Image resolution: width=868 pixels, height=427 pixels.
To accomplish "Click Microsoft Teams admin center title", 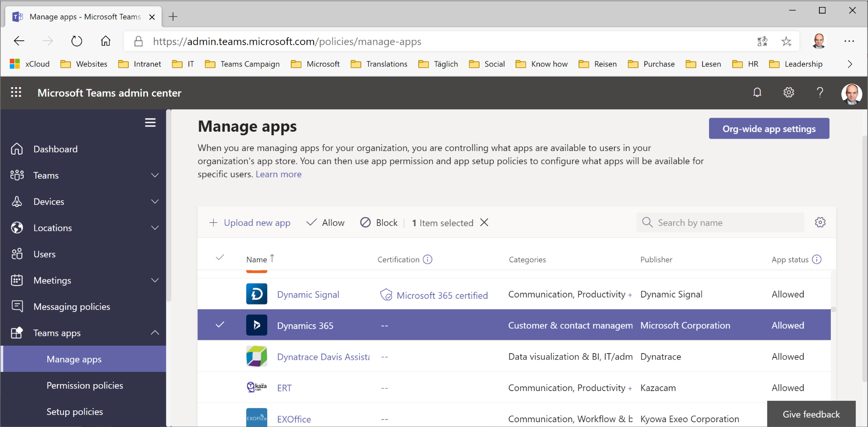I will [109, 93].
